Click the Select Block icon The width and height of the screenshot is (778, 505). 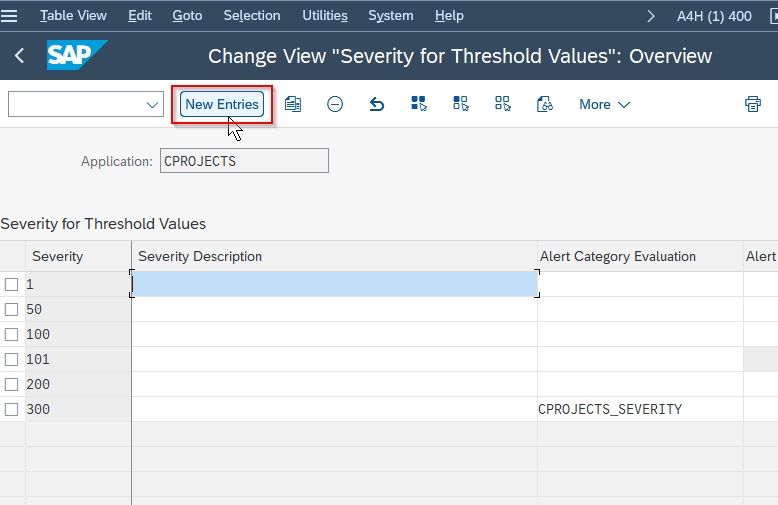tap(461, 104)
